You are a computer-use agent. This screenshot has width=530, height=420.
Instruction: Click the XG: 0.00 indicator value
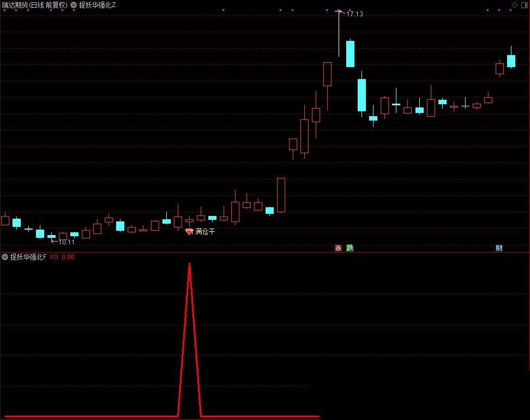62,257
